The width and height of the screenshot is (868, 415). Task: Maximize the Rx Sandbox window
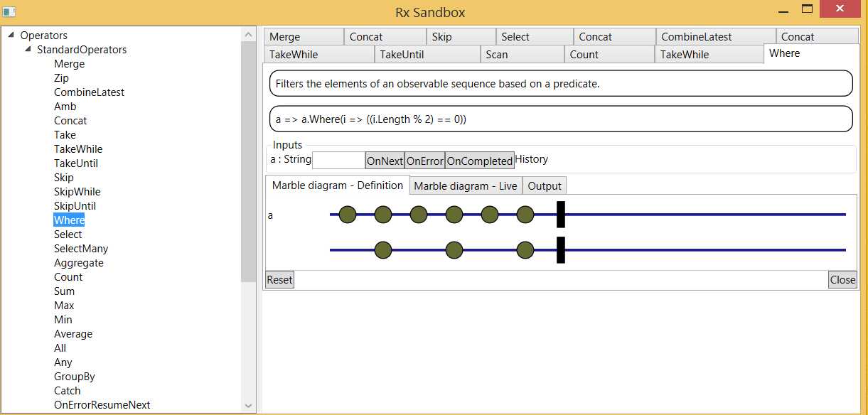point(807,9)
